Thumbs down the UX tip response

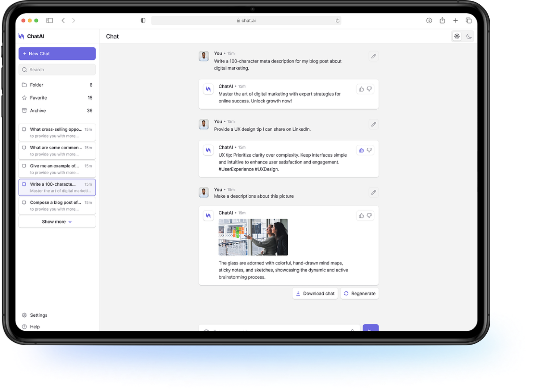pyautogui.click(x=369, y=150)
